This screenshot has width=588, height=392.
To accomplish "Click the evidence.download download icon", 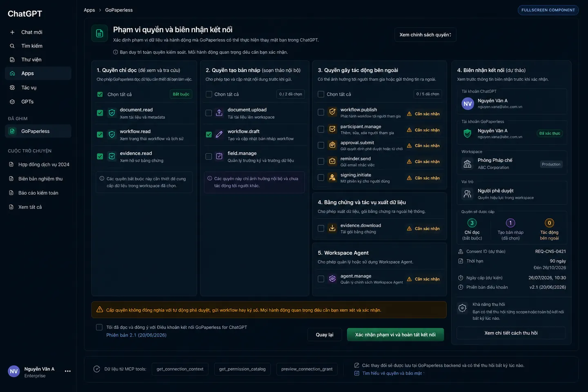I will tap(332, 228).
